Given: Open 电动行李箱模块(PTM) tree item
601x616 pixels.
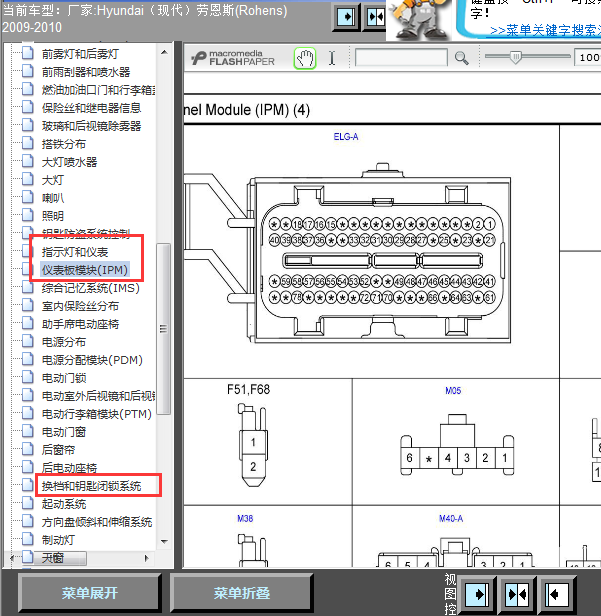Looking at the screenshot, I should (97, 414).
